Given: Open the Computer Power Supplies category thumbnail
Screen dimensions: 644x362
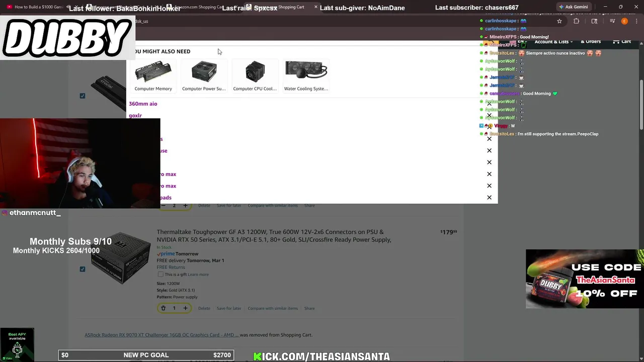Looking at the screenshot, I should [x=204, y=76].
